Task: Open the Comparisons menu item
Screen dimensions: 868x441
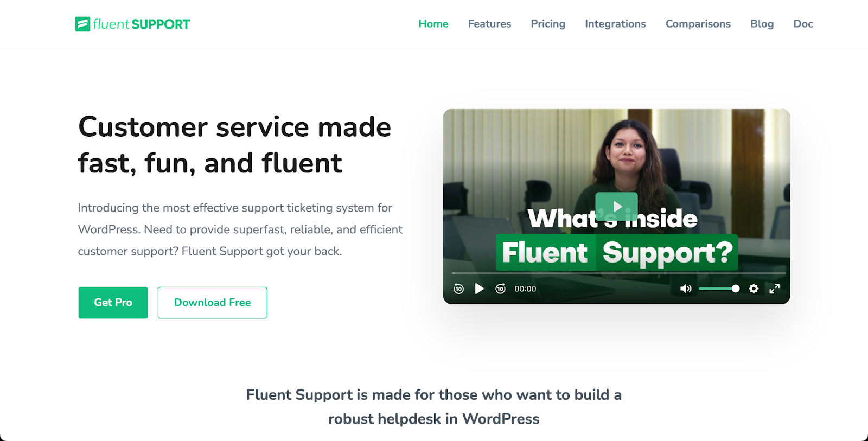Action: click(698, 24)
